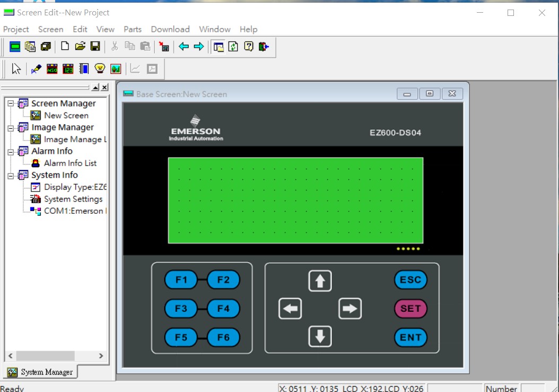Switch to the System Manager tab
559x392 pixels.
[41, 372]
